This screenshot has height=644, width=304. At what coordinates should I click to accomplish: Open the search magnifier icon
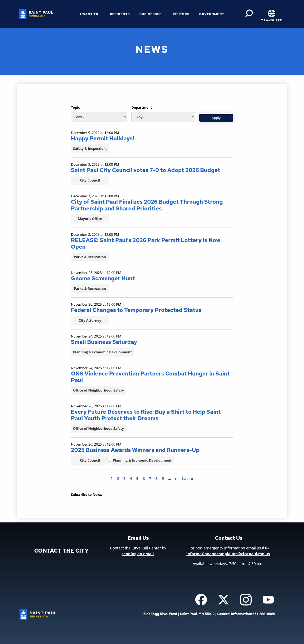tap(249, 13)
